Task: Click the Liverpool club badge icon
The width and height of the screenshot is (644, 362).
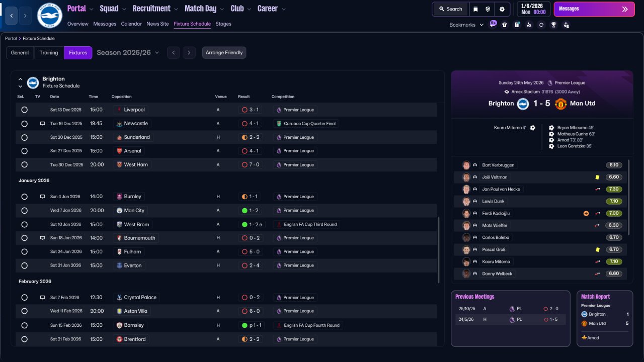Action: 119,110
